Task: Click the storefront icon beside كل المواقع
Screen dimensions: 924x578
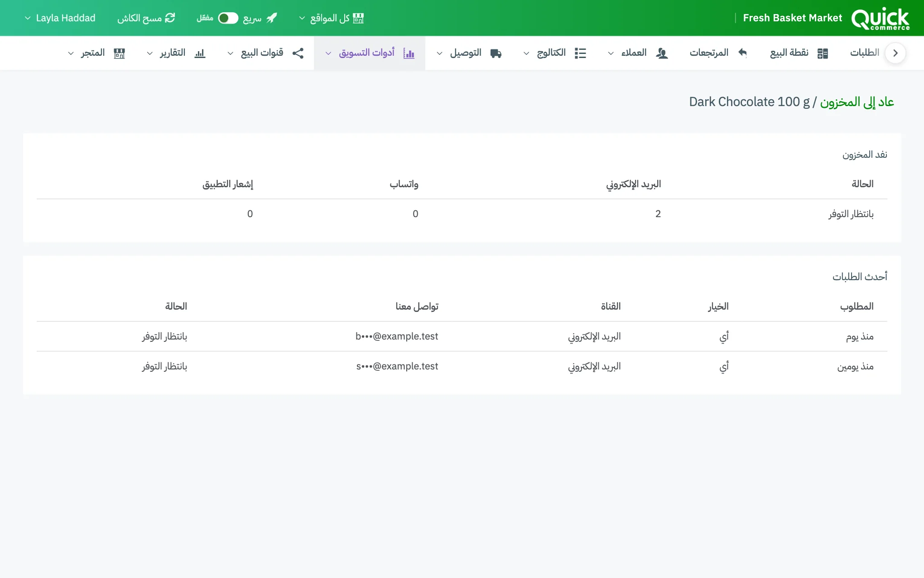Action: [x=358, y=18]
